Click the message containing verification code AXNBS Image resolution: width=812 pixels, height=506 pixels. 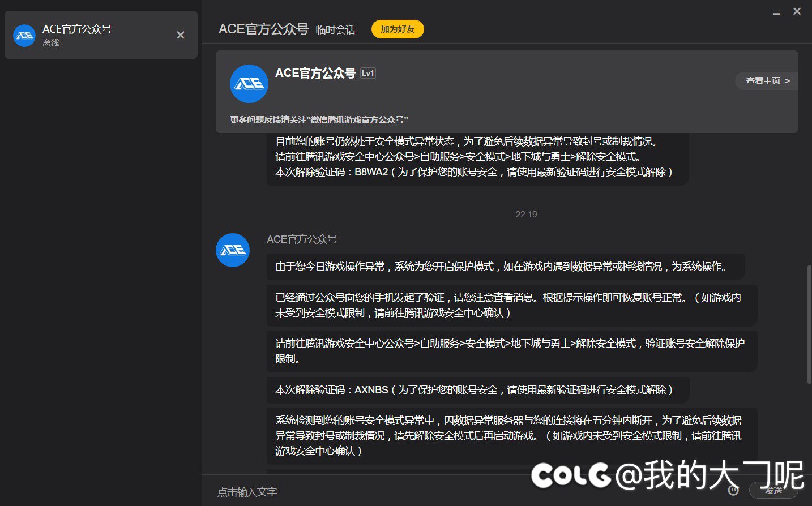478,390
